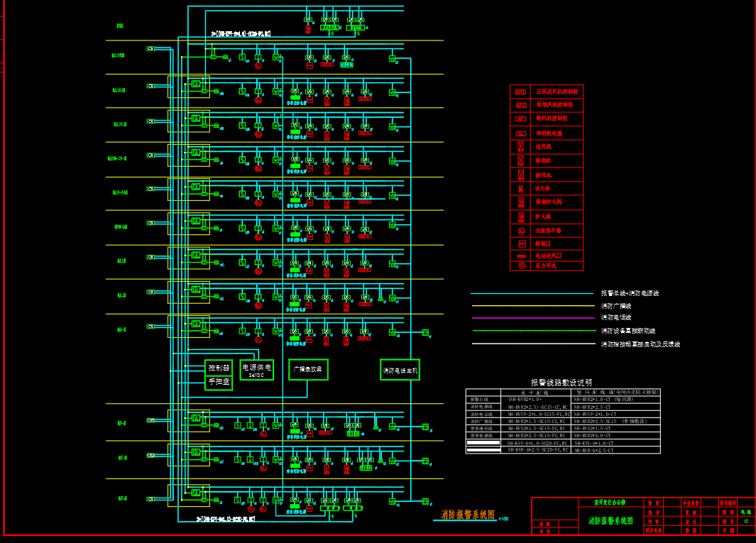Select the NH-RVVP-2*1.0-CT table cell
This screenshot has width=756, height=543.
[x=595, y=414]
